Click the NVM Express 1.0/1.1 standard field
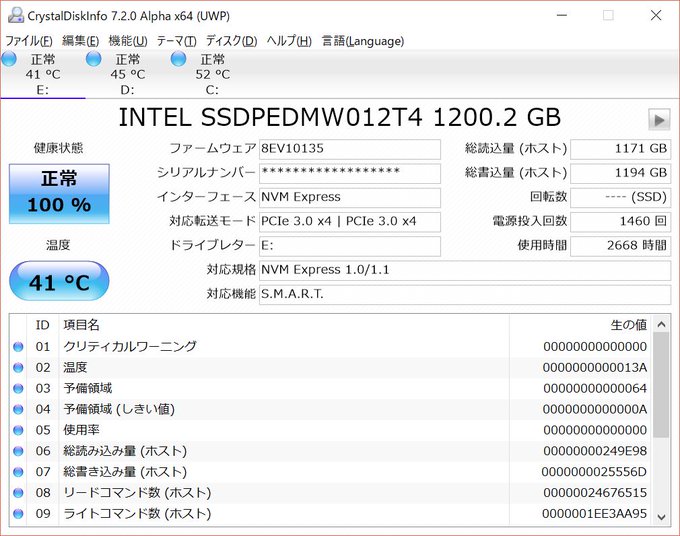680x536 pixels. click(x=465, y=270)
